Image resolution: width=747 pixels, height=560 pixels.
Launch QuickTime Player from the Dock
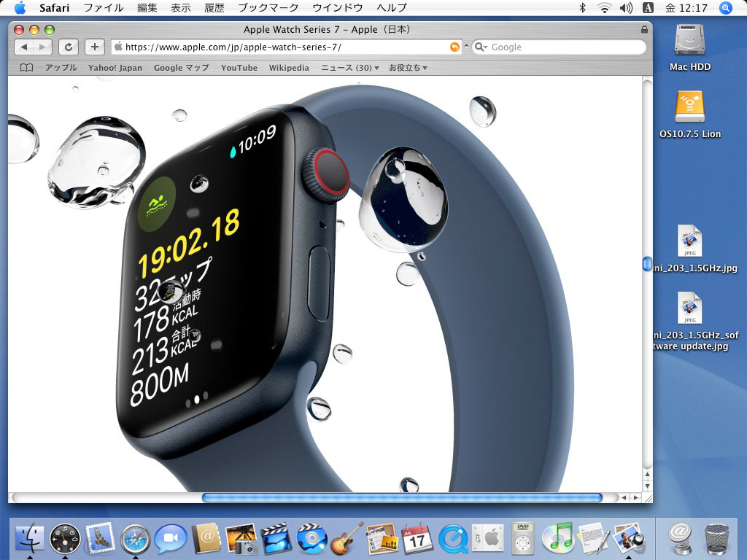coord(452,539)
